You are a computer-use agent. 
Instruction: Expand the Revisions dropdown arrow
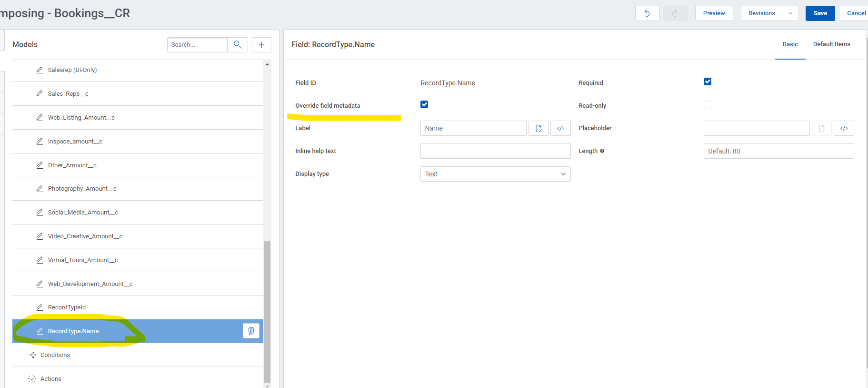[x=791, y=13]
